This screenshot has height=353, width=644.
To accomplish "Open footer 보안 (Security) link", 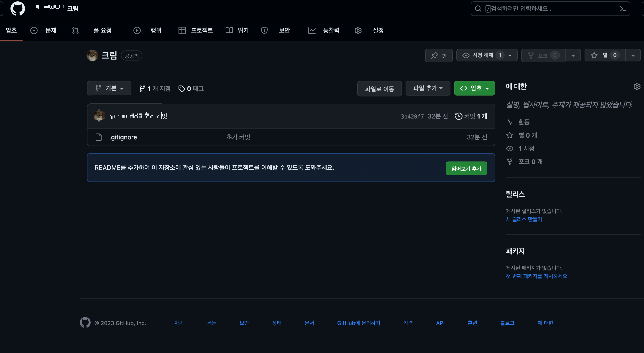I will point(244,323).
